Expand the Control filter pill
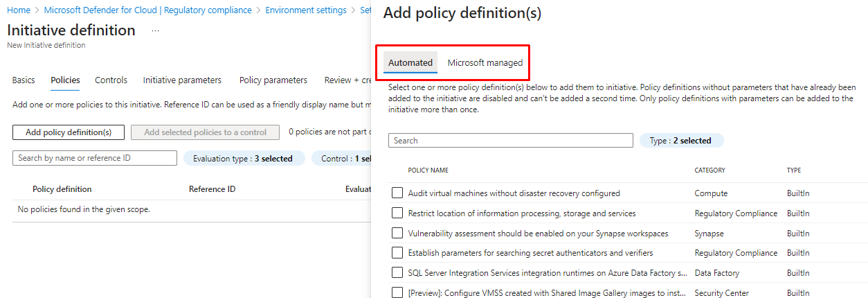This screenshot has width=868, height=298. [342, 159]
